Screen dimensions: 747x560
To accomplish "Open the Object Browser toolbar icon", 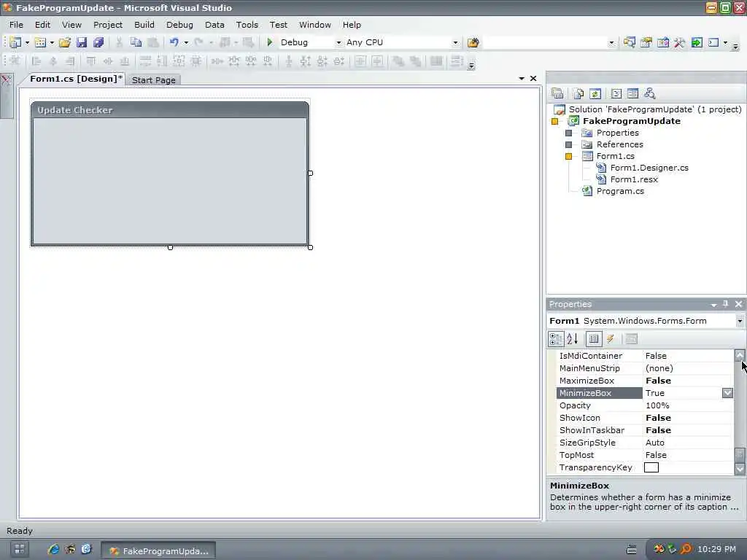I will tap(662, 42).
